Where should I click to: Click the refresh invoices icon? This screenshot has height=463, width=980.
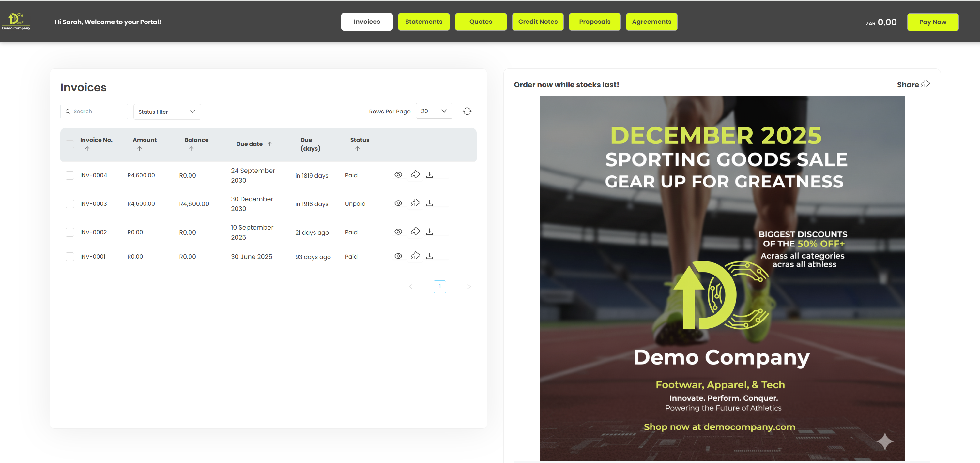[x=467, y=111]
